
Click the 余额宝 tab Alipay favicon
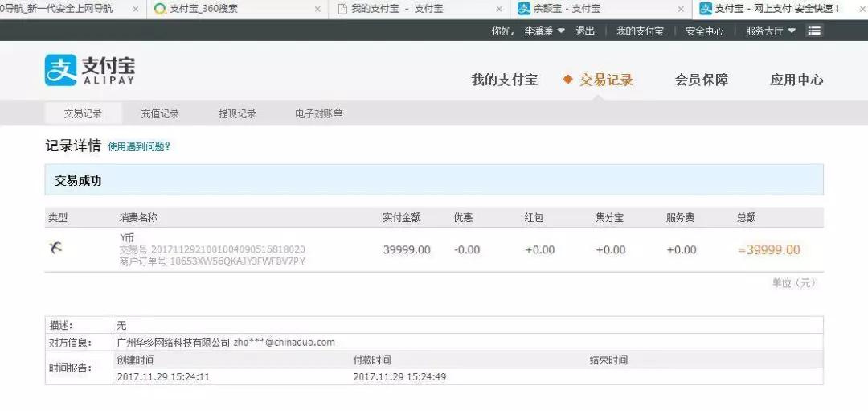coord(524,9)
